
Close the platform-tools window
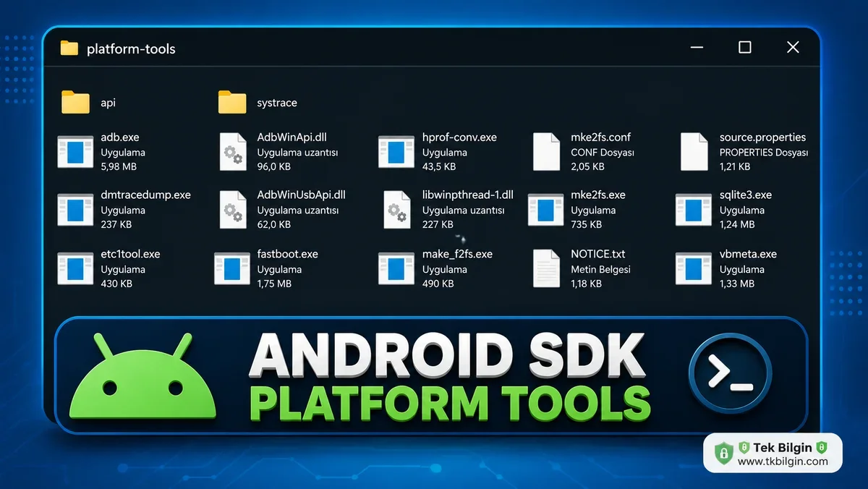793,48
